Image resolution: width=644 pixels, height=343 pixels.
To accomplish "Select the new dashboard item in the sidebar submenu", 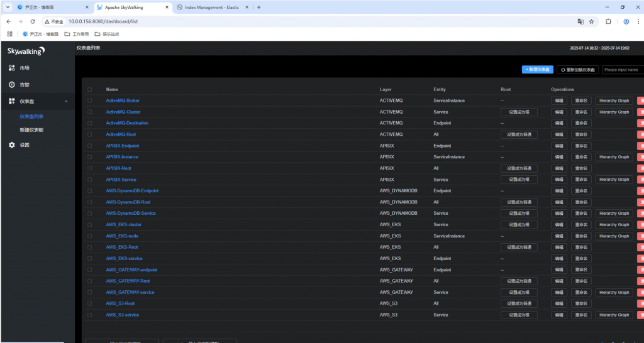I will click(31, 129).
